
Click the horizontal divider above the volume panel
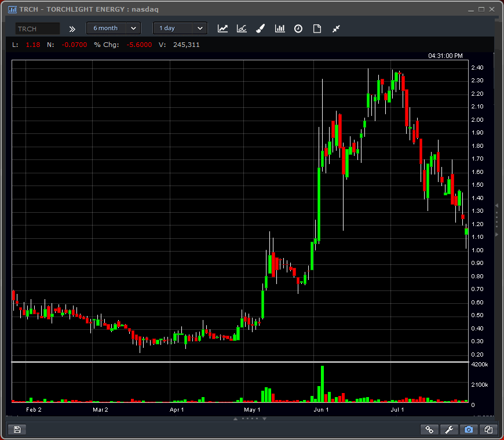click(240, 362)
